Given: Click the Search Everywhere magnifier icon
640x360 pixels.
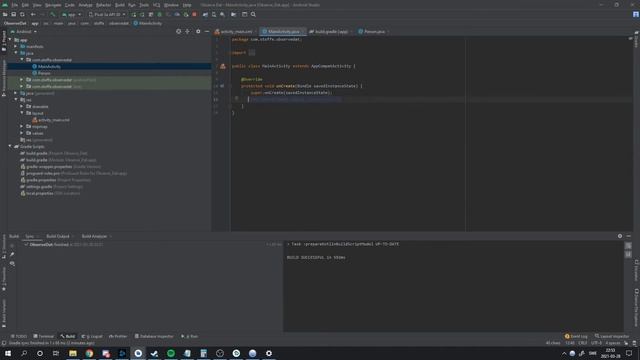Looking at the screenshot, I should [x=253, y=14].
